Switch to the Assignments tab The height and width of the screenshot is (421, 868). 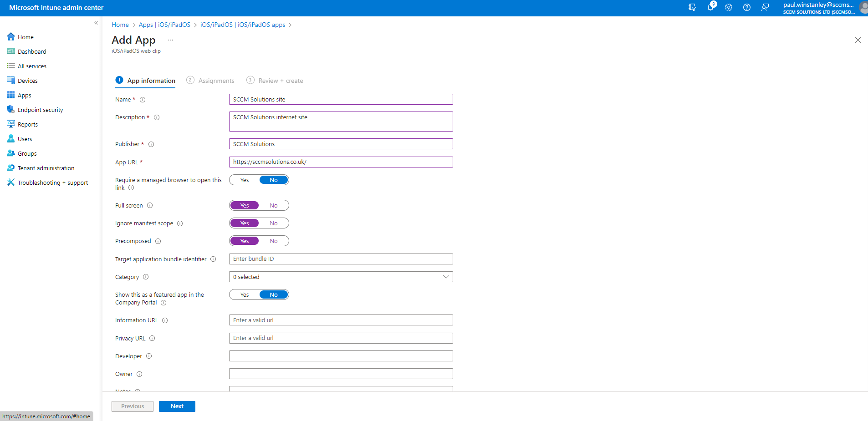[216, 81]
